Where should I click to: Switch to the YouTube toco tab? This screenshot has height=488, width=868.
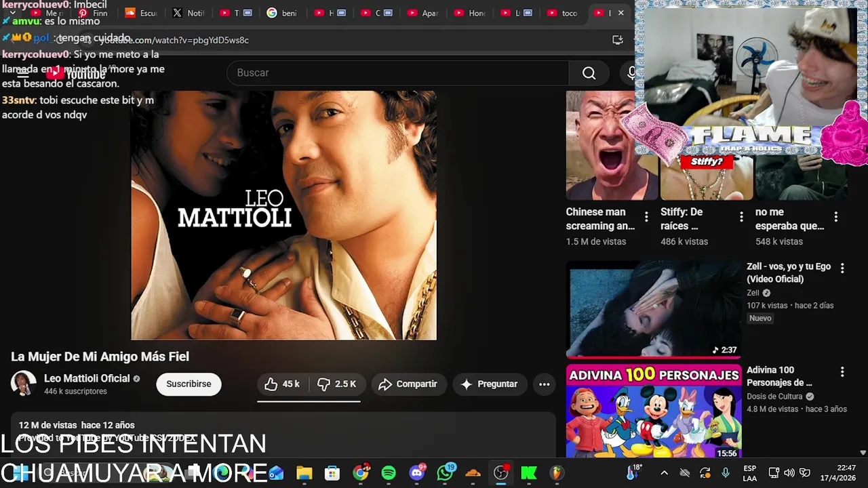(x=563, y=13)
